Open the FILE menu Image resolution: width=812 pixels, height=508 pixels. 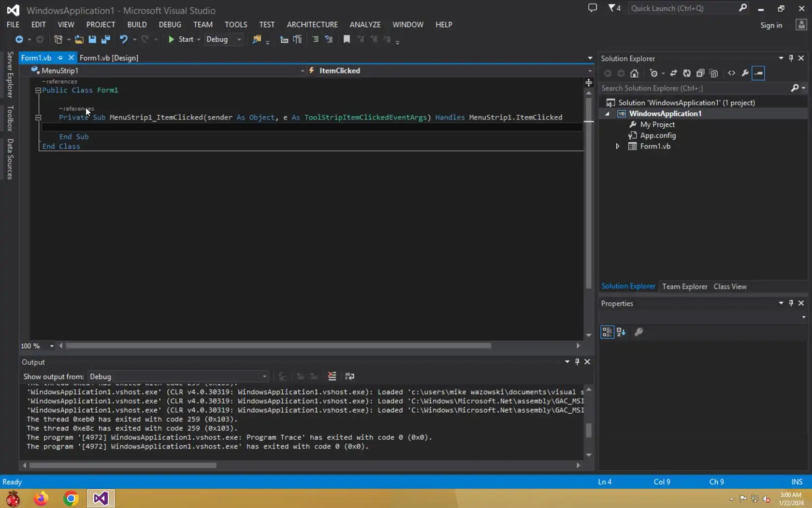point(13,25)
